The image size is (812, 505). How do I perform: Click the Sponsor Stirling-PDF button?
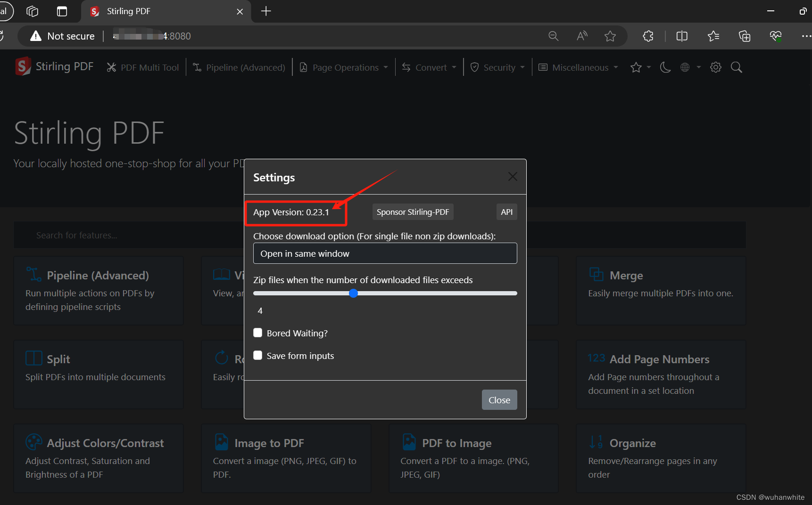click(x=413, y=212)
